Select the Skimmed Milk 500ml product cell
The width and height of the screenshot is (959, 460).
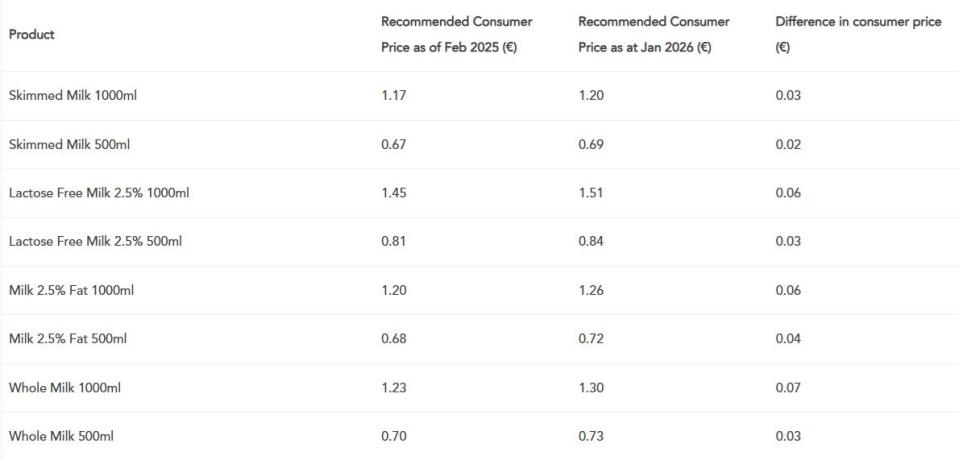(69, 144)
